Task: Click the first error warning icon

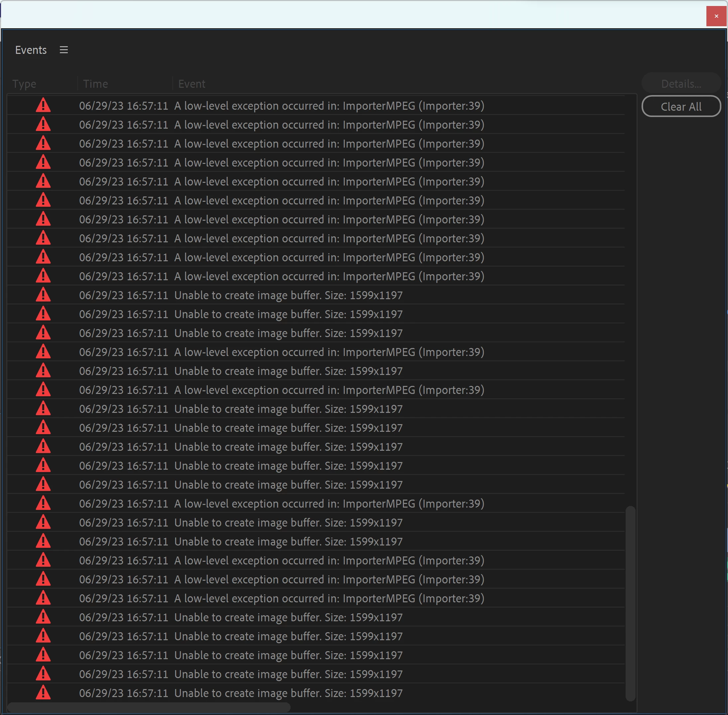Action: [43, 105]
